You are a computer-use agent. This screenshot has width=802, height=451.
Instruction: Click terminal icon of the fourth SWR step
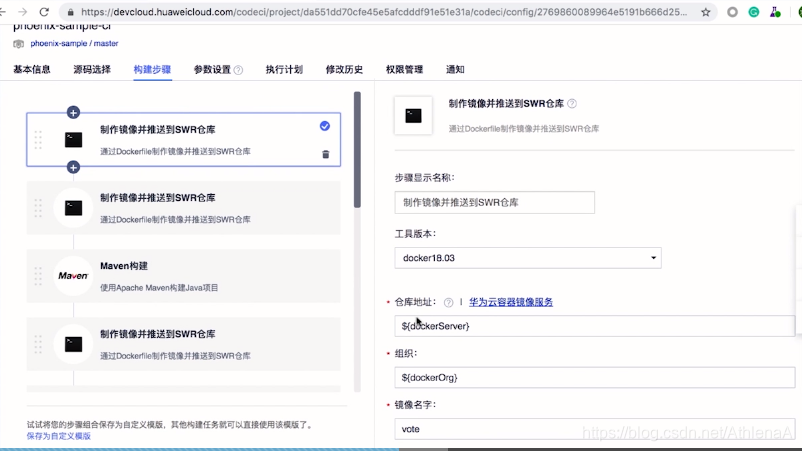point(73,344)
